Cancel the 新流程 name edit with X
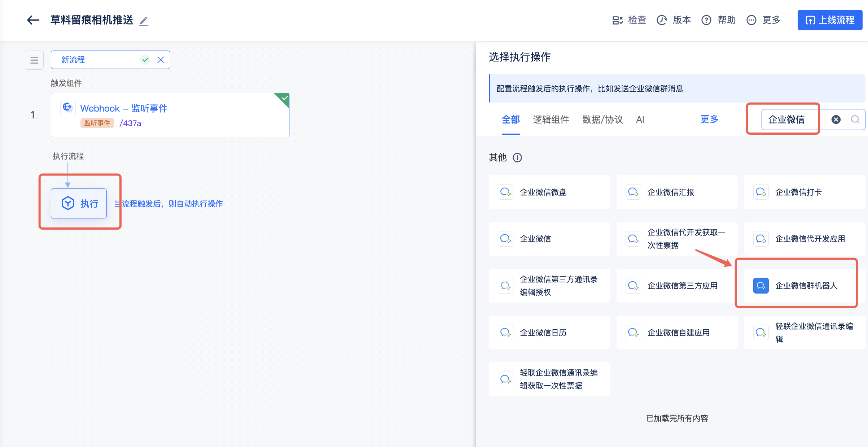The height and width of the screenshot is (447, 868). 161,60
